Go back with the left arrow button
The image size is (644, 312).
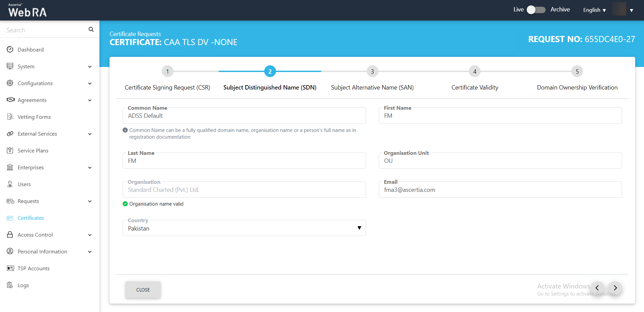tap(597, 288)
